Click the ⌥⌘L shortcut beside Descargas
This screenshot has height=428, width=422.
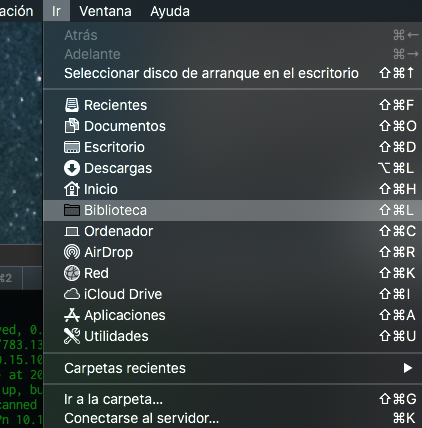(396, 168)
